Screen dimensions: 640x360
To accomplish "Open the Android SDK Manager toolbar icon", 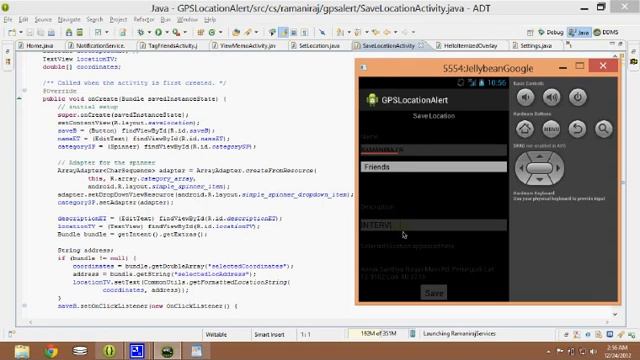I will pos(69,32).
